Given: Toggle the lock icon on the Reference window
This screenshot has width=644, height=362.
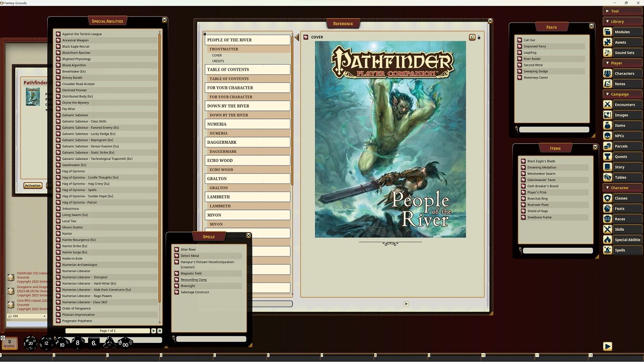Looking at the screenshot, I should 479,37.
